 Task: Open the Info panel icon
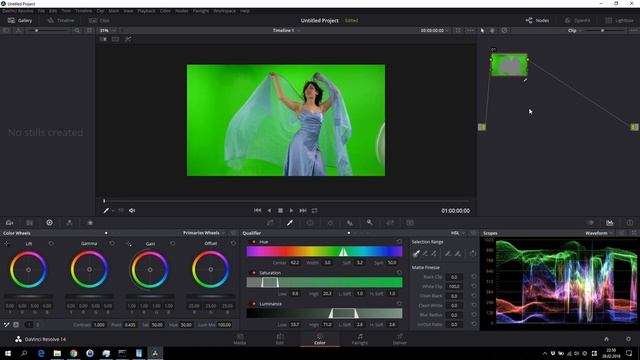click(x=630, y=223)
